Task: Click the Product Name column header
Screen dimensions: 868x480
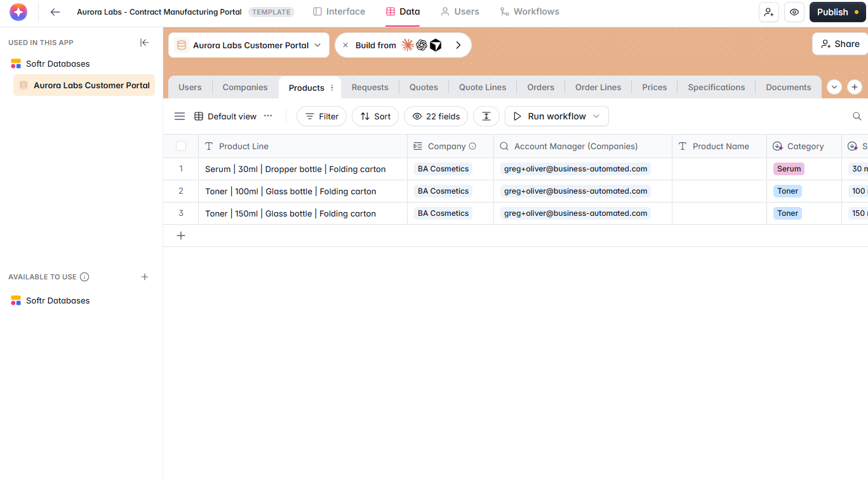Action: pos(719,146)
